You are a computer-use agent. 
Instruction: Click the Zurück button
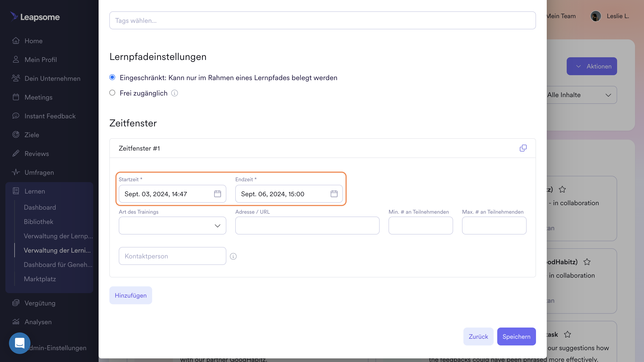(478, 336)
